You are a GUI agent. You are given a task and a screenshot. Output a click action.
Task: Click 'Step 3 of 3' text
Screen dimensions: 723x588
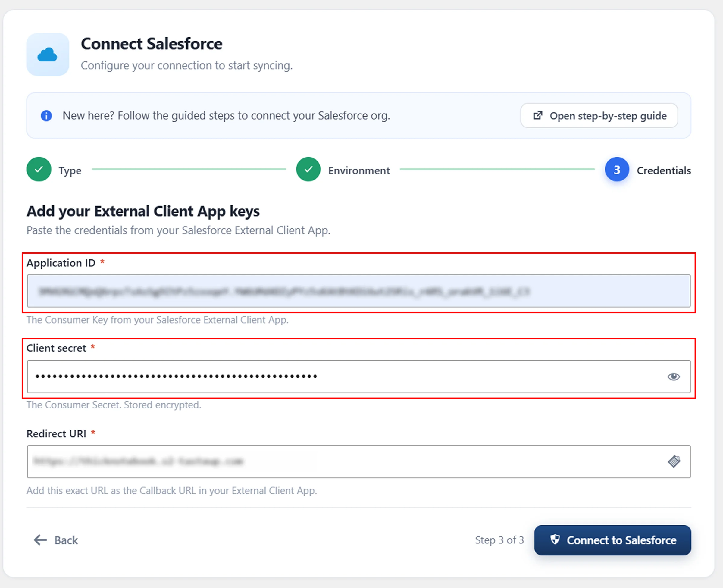pos(499,540)
